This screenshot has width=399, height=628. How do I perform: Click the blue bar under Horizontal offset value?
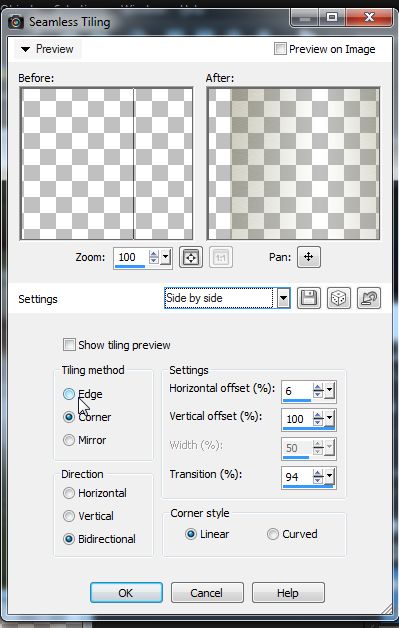pos(297,400)
